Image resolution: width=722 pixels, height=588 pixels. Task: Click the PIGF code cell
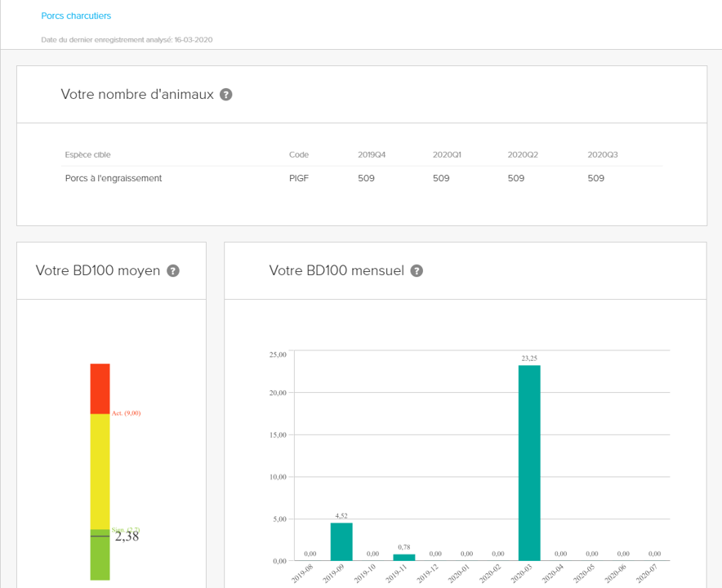pyautogui.click(x=299, y=178)
